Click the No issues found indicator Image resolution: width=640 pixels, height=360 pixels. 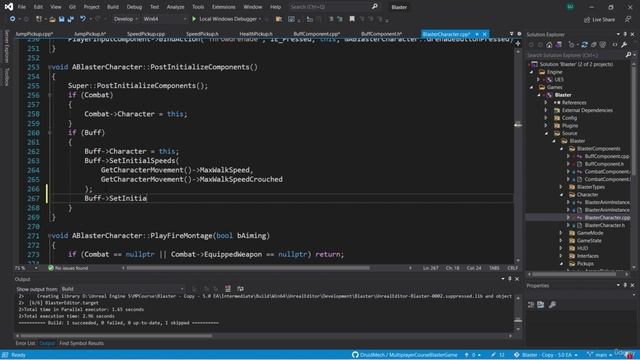pyautogui.click(x=68, y=268)
